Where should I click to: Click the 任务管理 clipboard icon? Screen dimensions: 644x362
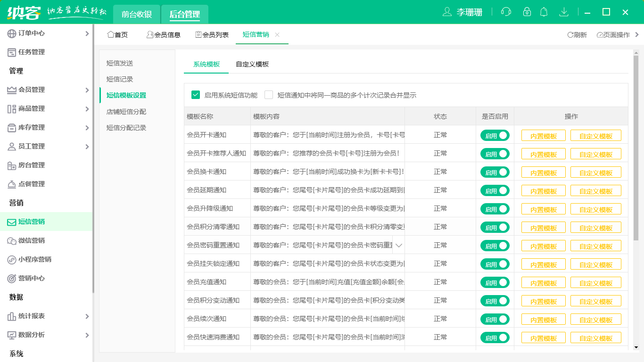pyautogui.click(x=12, y=52)
